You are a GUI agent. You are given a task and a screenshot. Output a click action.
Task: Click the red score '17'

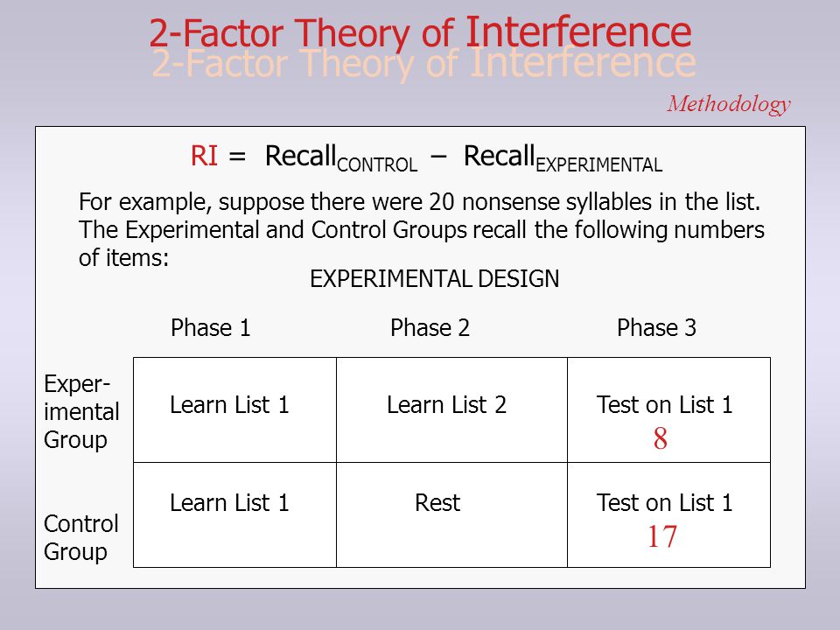click(662, 536)
